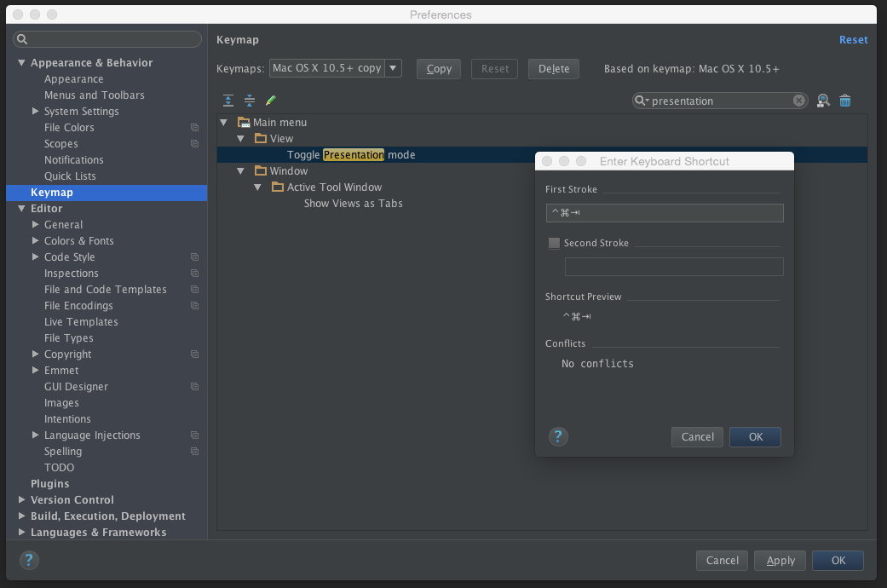Screen dimensions: 887x588
Task: Clear the 'presentation' search filter text
Action: pyautogui.click(x=798, y=101)
